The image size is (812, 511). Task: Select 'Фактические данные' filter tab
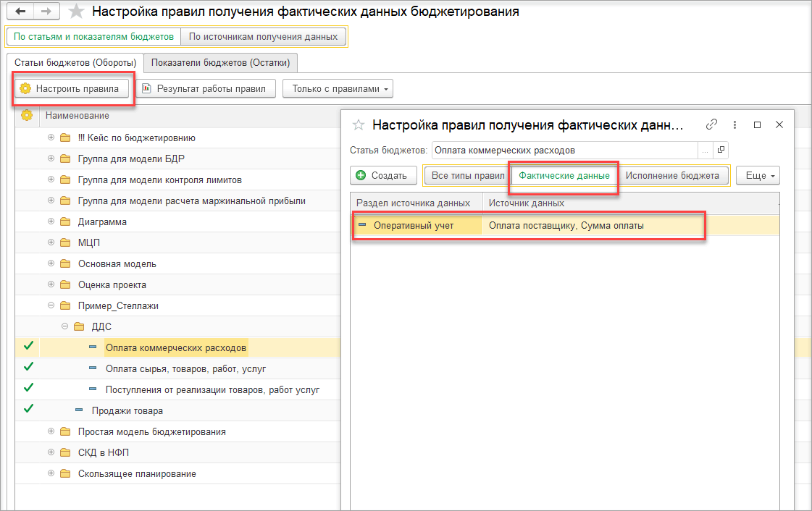(x=564, y=176)
